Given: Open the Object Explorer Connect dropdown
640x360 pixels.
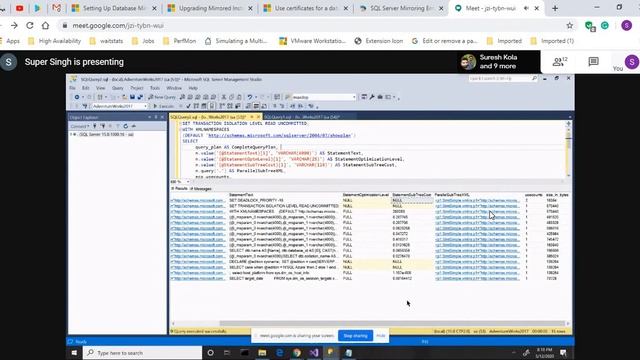Looking at the screenshot, I should 80,126.
